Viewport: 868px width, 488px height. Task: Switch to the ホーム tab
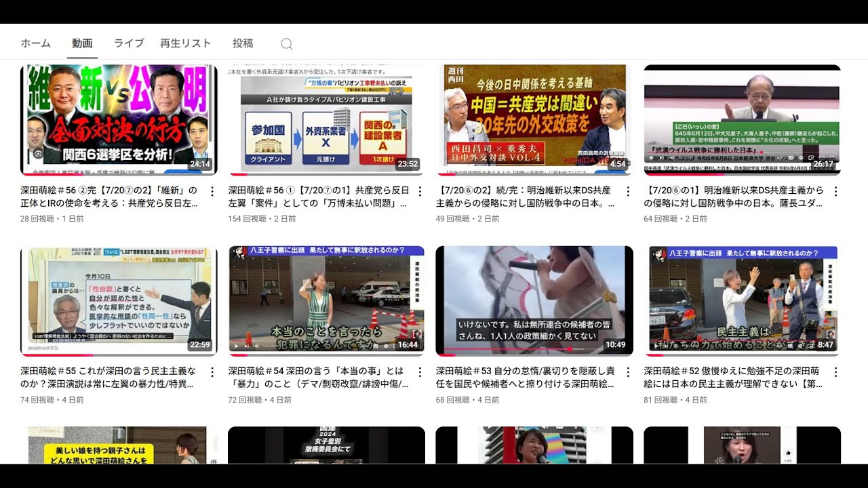(35, 43)
